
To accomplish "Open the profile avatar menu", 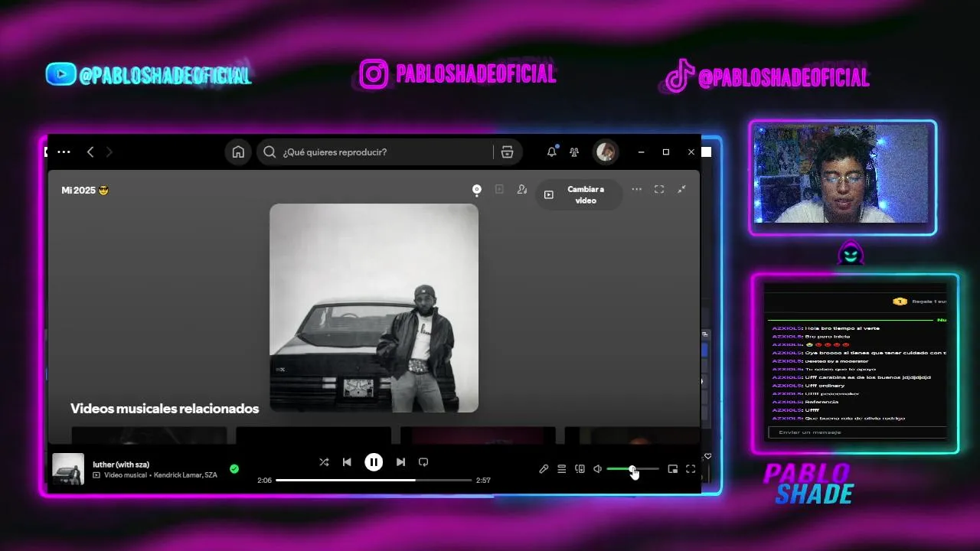I will coord(606,152).
